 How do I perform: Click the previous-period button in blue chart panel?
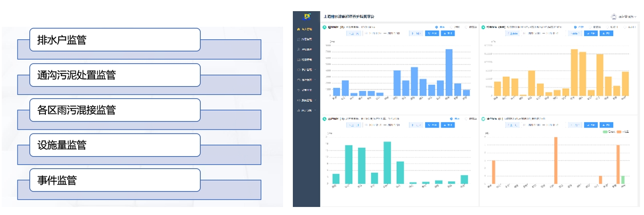coord(354,33)
